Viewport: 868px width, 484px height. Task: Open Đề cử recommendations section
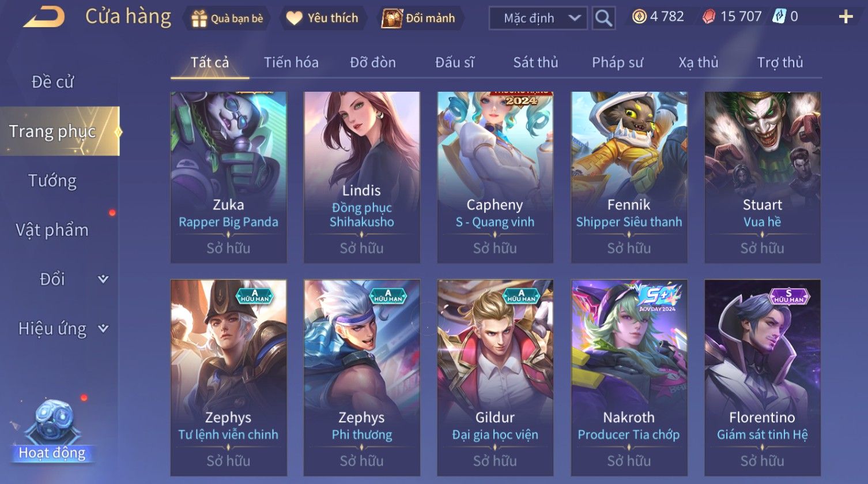tap(52, 82)
